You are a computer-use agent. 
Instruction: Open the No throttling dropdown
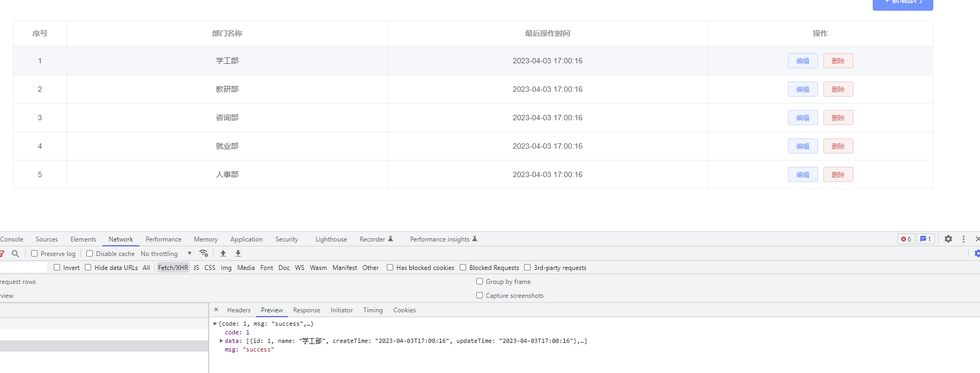166,253
